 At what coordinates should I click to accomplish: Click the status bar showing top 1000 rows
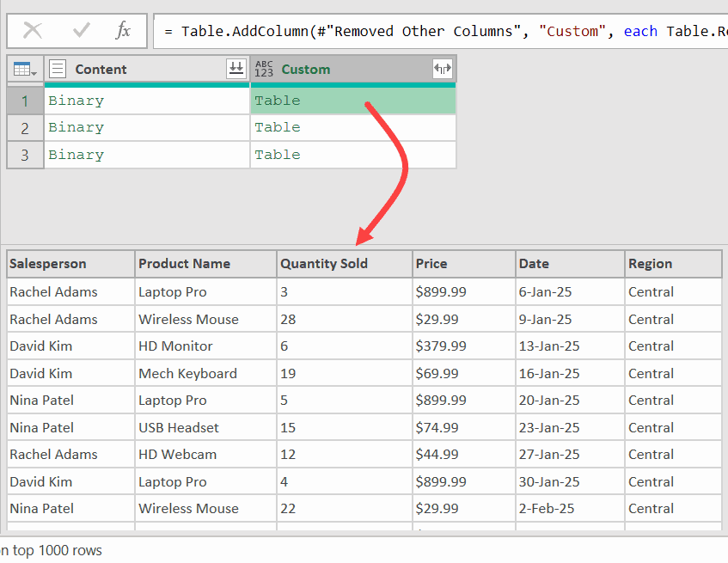52,551
